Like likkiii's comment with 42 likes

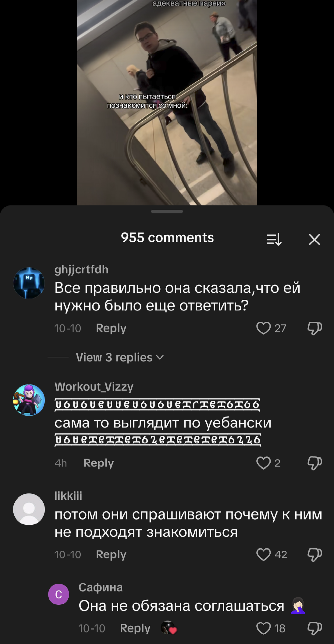264,554
